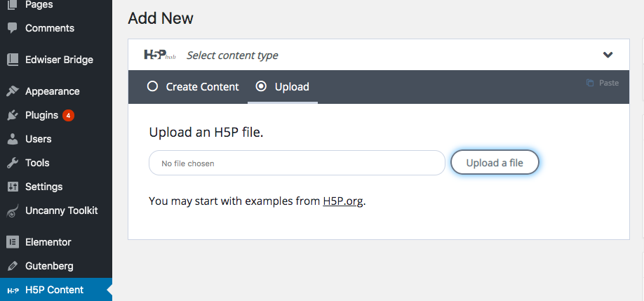Click the No file chosen field
644x301 pixels.
(297, 163)
